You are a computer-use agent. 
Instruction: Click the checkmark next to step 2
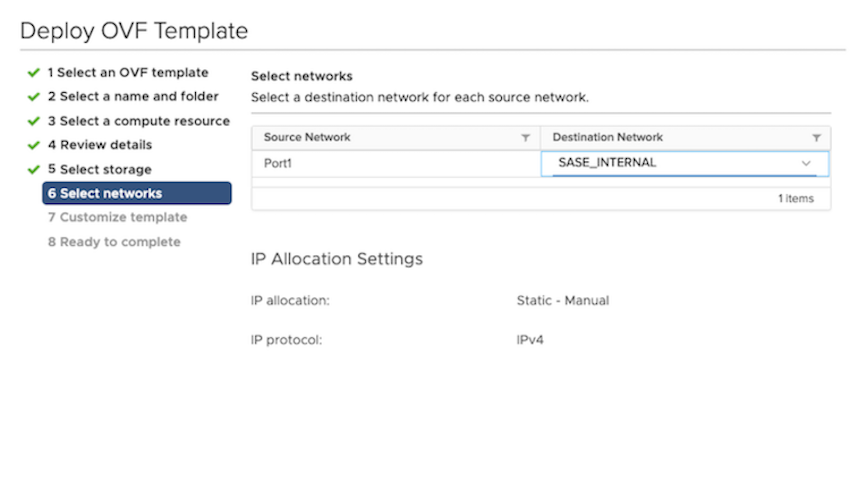click(34, 97)
